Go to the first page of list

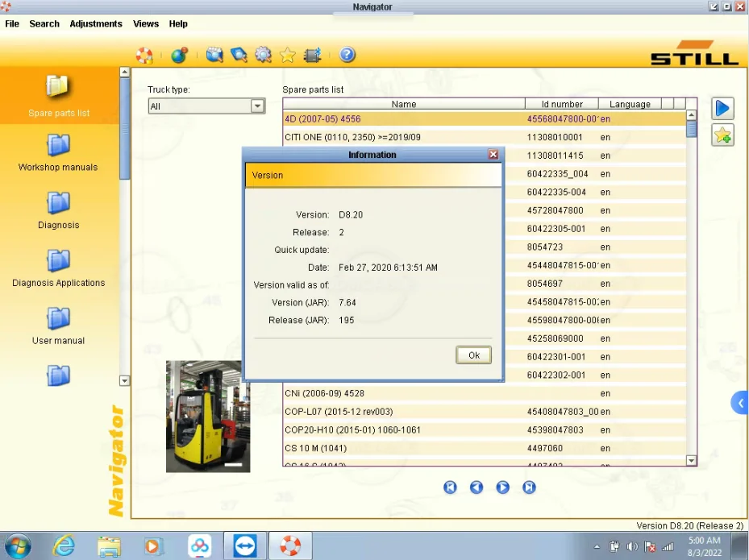[x=451, y=487]
